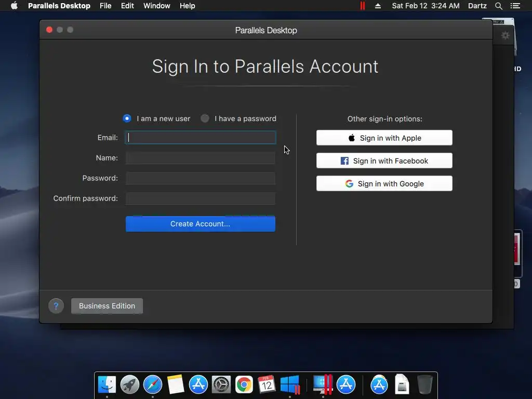Image resolution: width=532 pixels, height=399 pixels.
Task: Close the Parallels Desktop window
Action: click(x=49, y=30)
